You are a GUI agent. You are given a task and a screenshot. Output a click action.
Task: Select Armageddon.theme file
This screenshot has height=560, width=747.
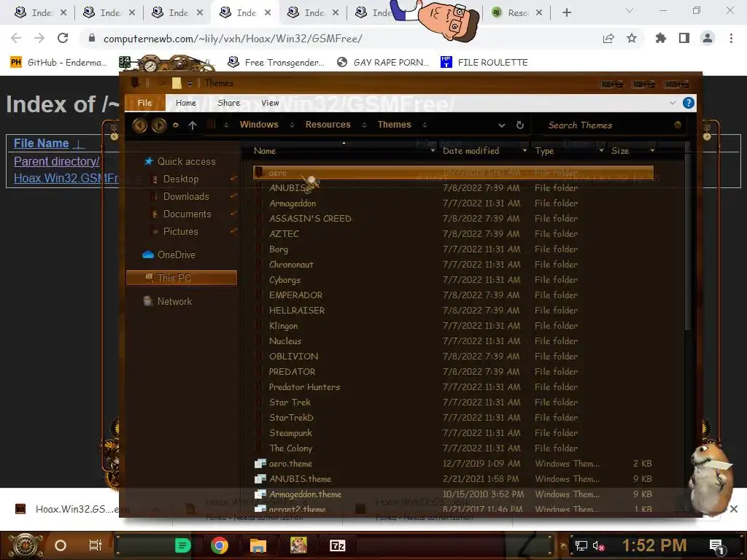click(305, 494)
